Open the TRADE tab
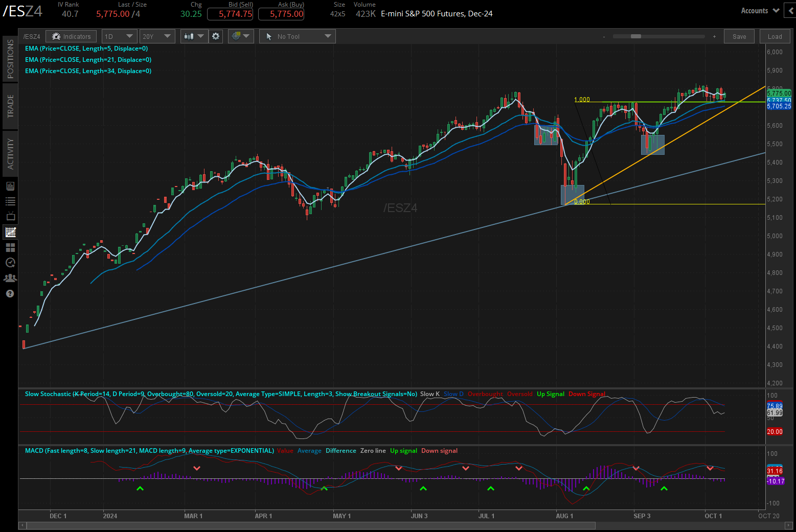Screen dimensions: 796x532 point(10,106)
